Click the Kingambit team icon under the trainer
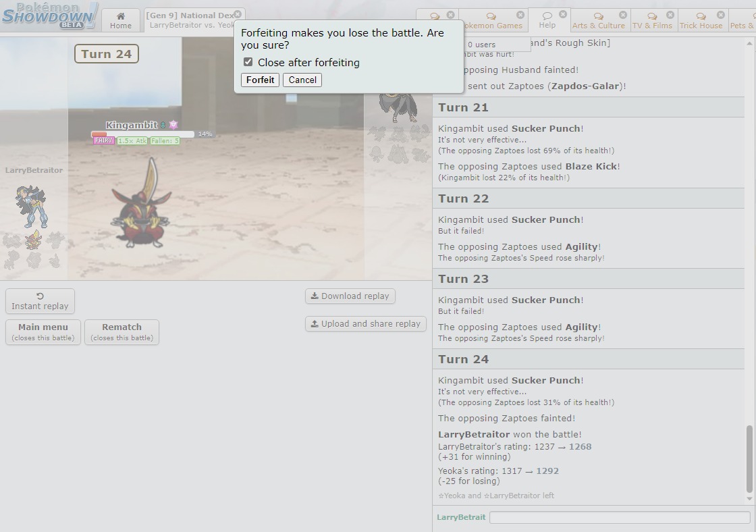 pos(32,240)
